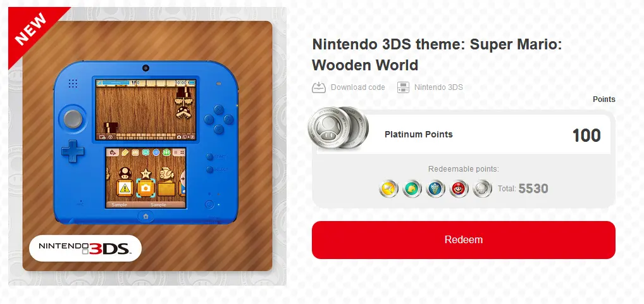Image resolution: width=644 pixels, height=304 pixels.
Task: Click the Nintendo 3DS console icon
Action: pyautogui.click(x=404, y=87)
